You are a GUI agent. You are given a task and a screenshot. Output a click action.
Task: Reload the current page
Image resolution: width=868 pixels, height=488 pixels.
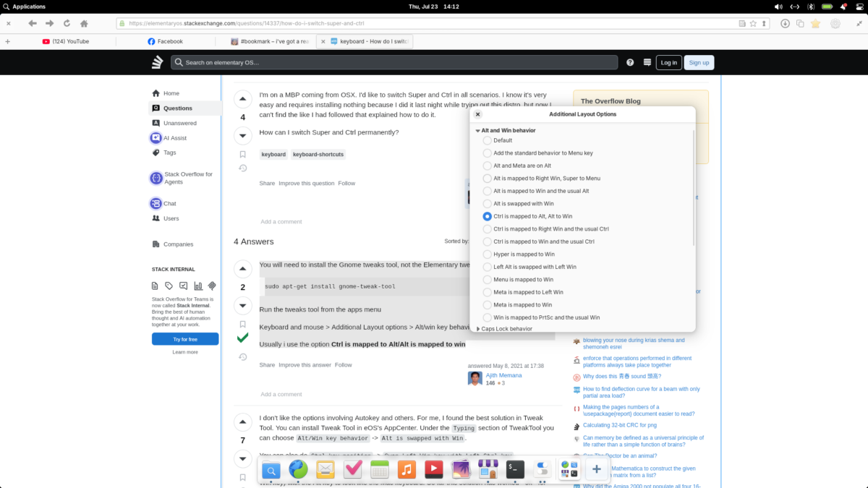(67, 23)
